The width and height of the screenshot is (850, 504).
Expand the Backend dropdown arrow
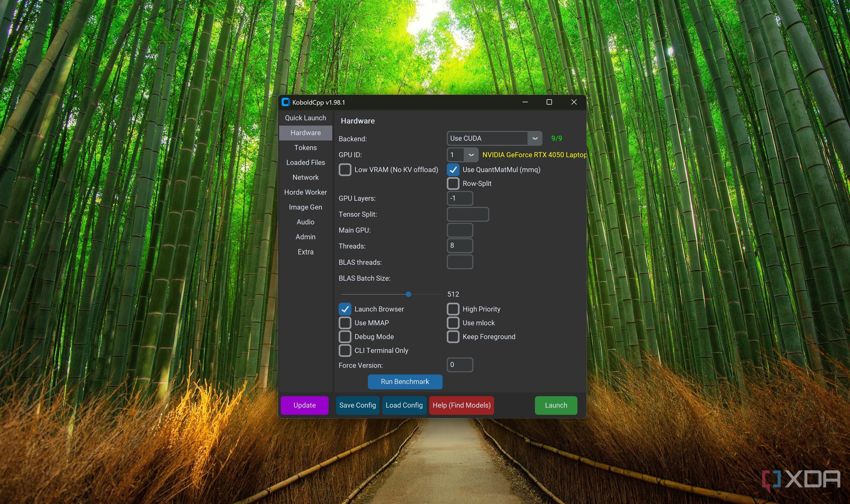535,139
